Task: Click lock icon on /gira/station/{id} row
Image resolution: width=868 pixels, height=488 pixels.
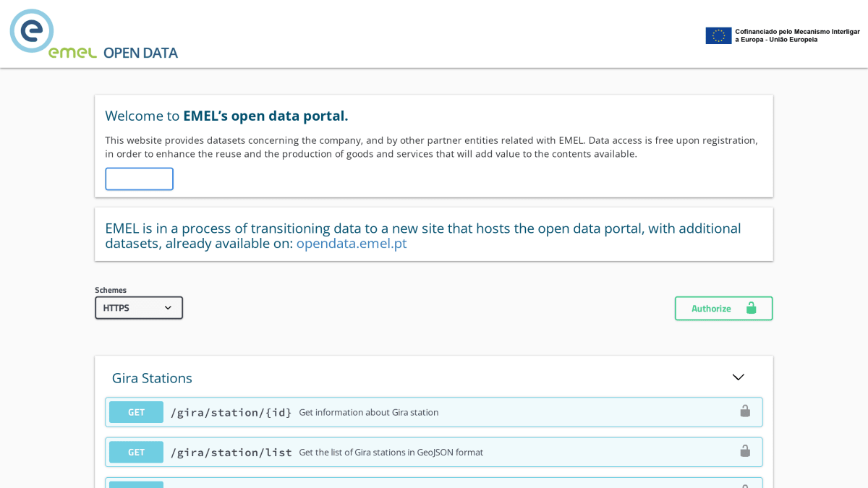Action: pos(745,411)
